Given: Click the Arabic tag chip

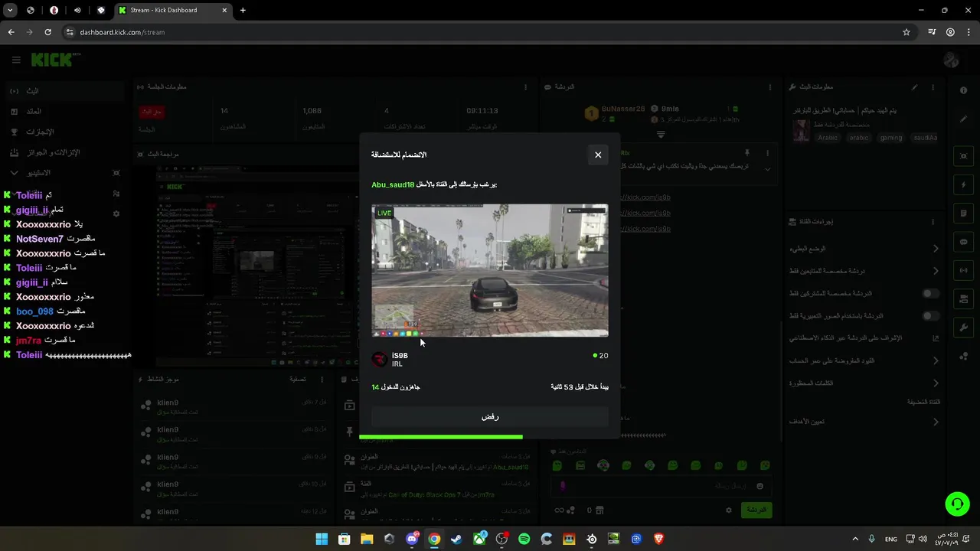Looking at the screenshot, I should [828, 138].
